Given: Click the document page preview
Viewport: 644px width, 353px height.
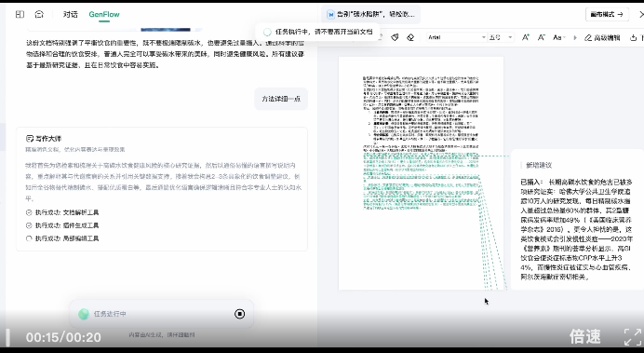Looking at the screenshot, I should tap(421, 173).
